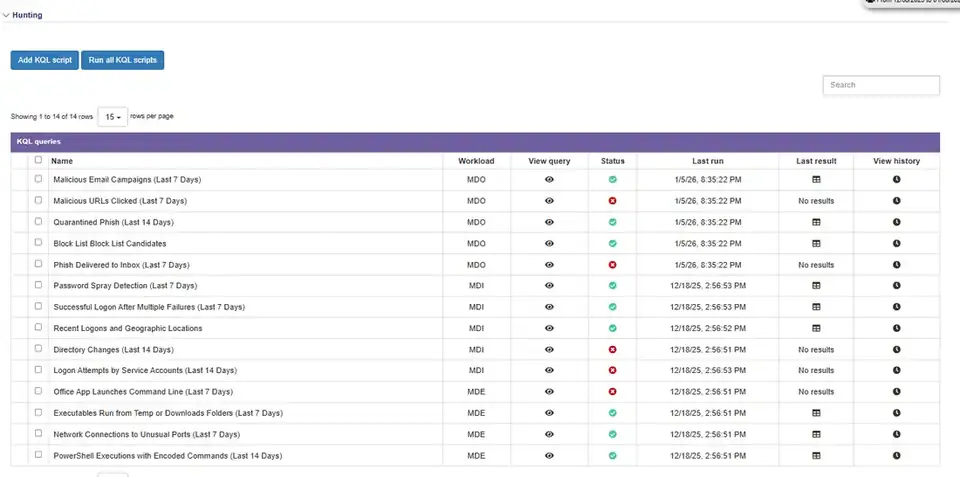Click 'Executables Run from Temp or Downloads Folders' name
960x477 pixels.
[x=168, y=413]
